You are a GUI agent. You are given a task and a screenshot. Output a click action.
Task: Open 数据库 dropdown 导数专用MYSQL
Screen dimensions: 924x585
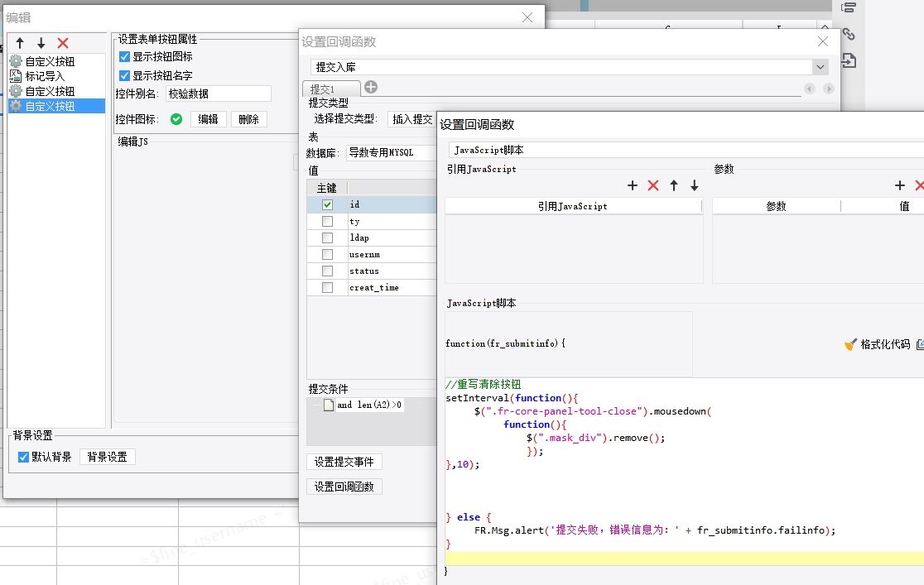(x=391, y=152)
